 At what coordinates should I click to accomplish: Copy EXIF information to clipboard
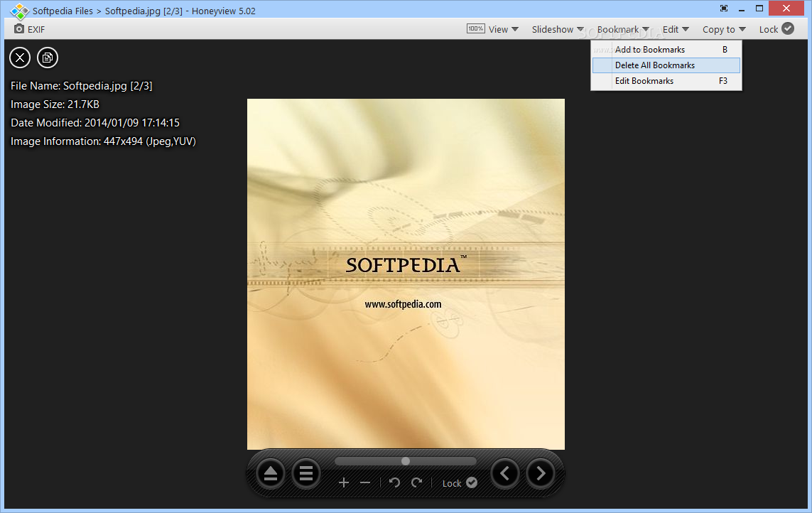click(x=48, y=58)
